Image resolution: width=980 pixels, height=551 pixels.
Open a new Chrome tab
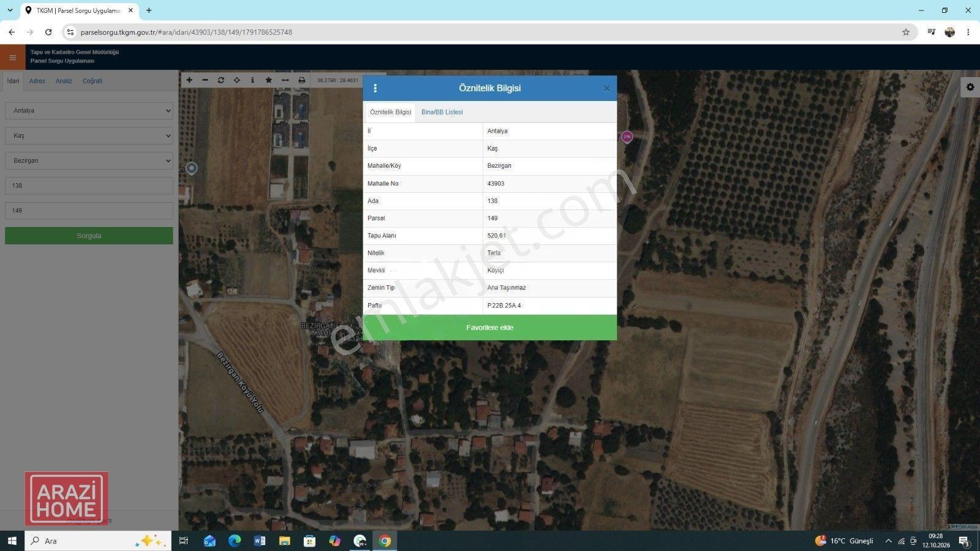coord(149,10)
